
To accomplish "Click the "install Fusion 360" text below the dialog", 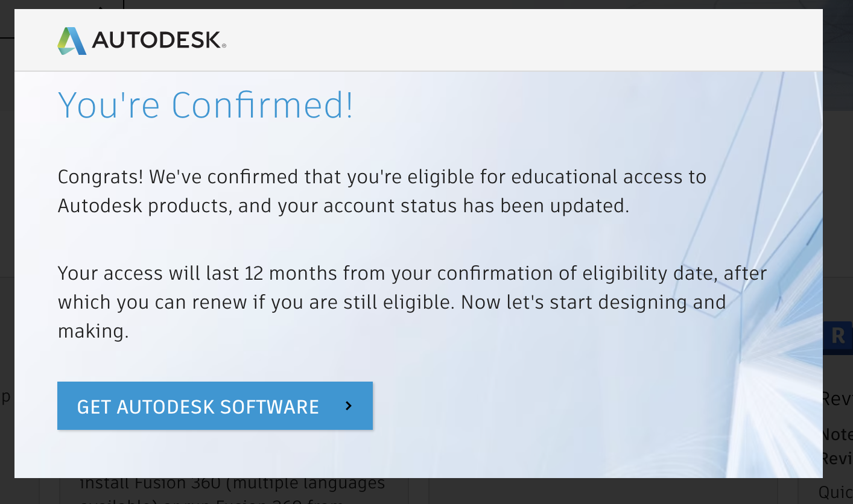I will [x=232, y=484].
